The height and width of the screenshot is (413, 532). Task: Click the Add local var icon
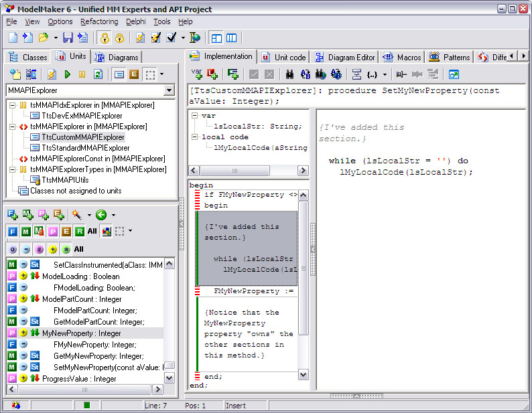[x=197, y=74]
